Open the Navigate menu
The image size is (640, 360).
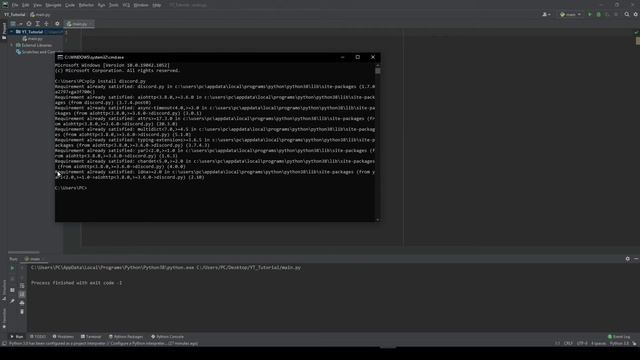[x=53, y=5]
